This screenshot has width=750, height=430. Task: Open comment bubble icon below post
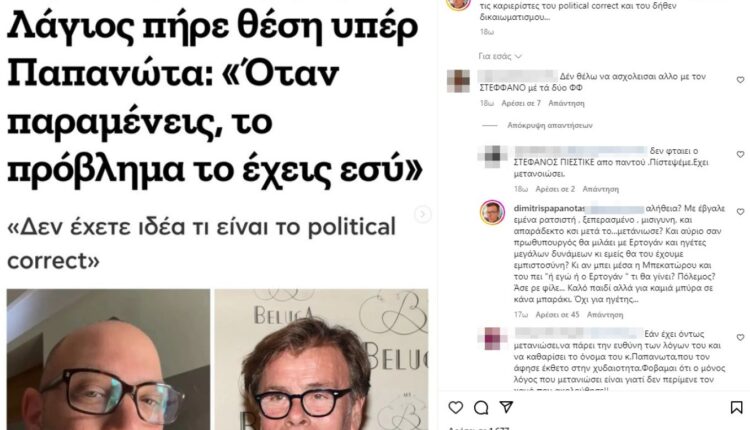pyautogui.click(x=481, y=408)
